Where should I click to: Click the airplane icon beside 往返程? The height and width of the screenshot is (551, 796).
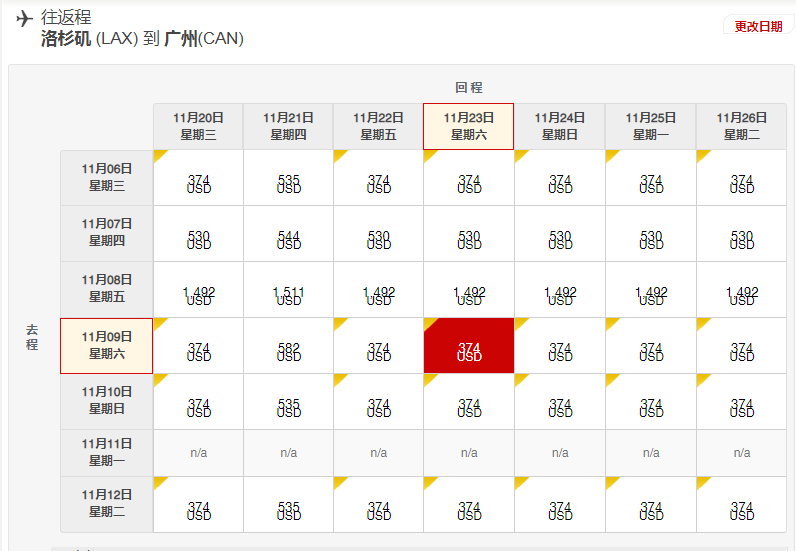24,19
